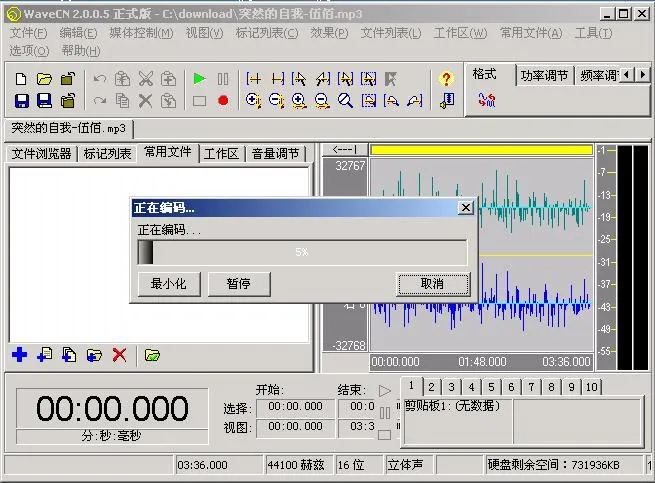Switch to the 文件浏览器 tab

click(x=41, y=154)
